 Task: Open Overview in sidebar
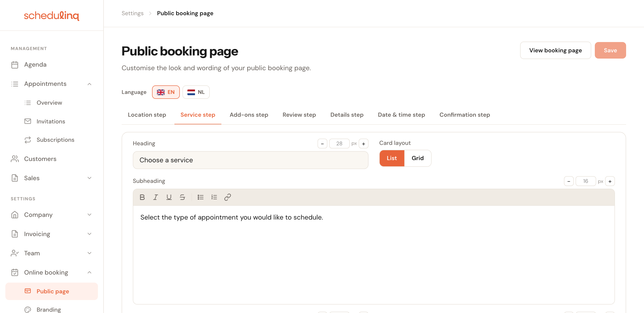(51, 103)
